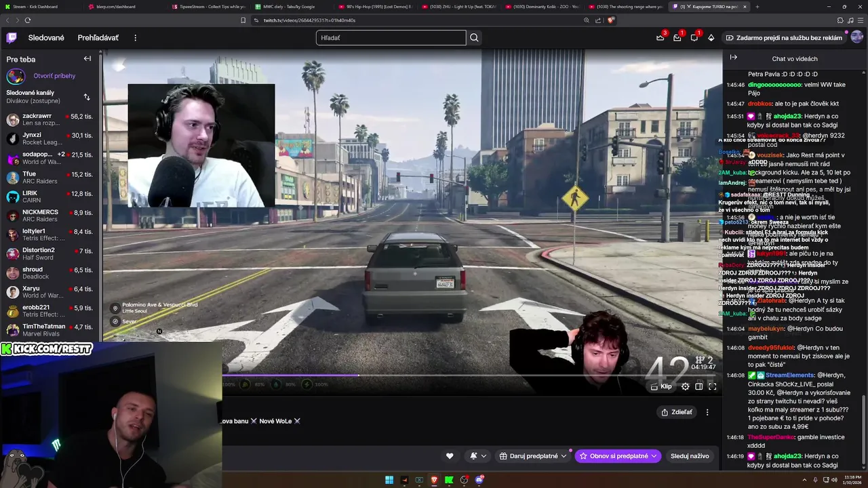Viewport: 868px width, 488px height.
Task: Click the bookmark icon in address bar
Action: point(243,20)
